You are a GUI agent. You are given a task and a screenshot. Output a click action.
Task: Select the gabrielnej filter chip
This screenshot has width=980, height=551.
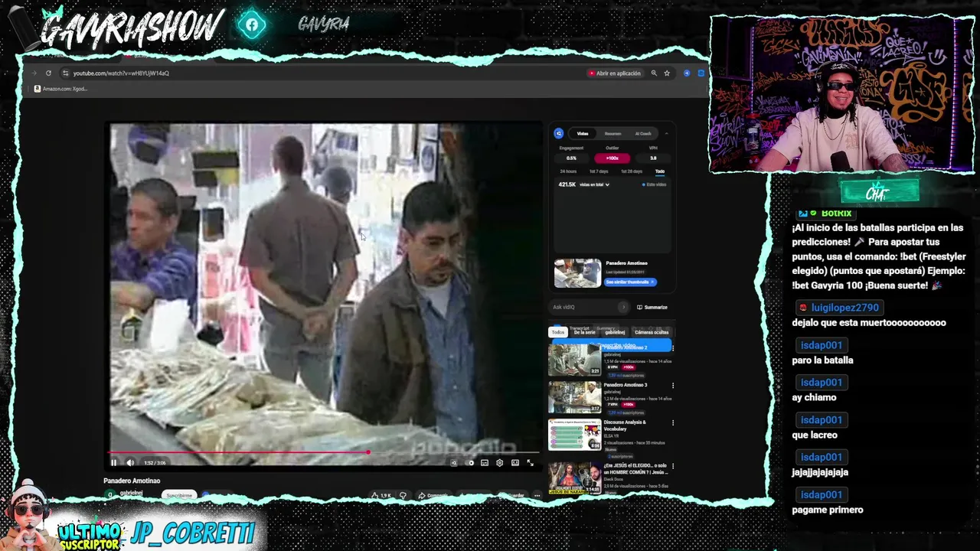615,332
